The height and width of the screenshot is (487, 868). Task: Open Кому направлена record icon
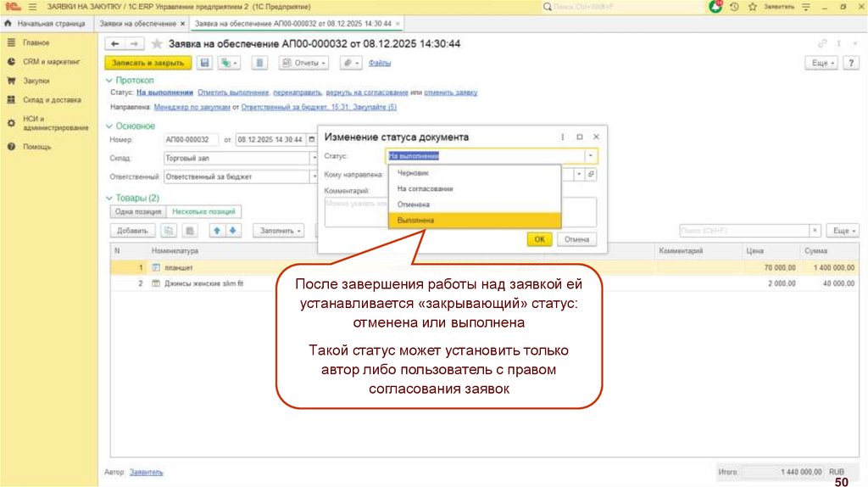pos(591,175)
